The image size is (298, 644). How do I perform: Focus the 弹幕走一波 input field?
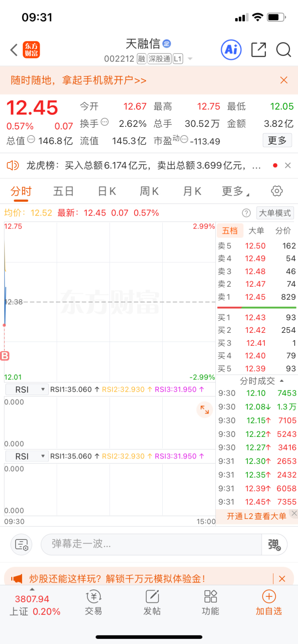point(151,544)
